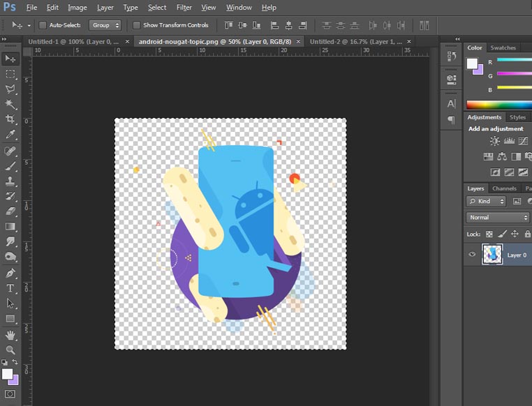532x406 pixels.
Task: Switch to the Swatches tab
Action: [x=503, y=47]
